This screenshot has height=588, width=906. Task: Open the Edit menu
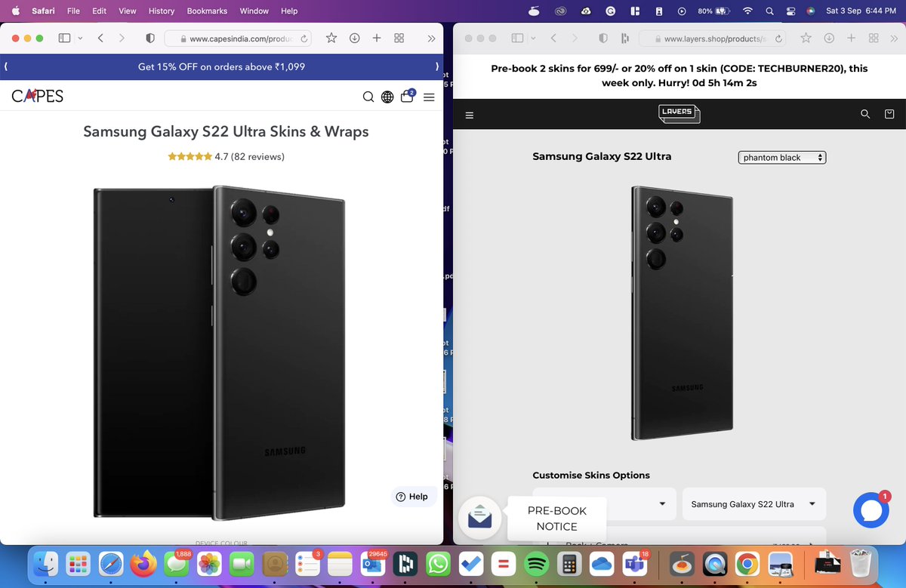pos(99,11)
